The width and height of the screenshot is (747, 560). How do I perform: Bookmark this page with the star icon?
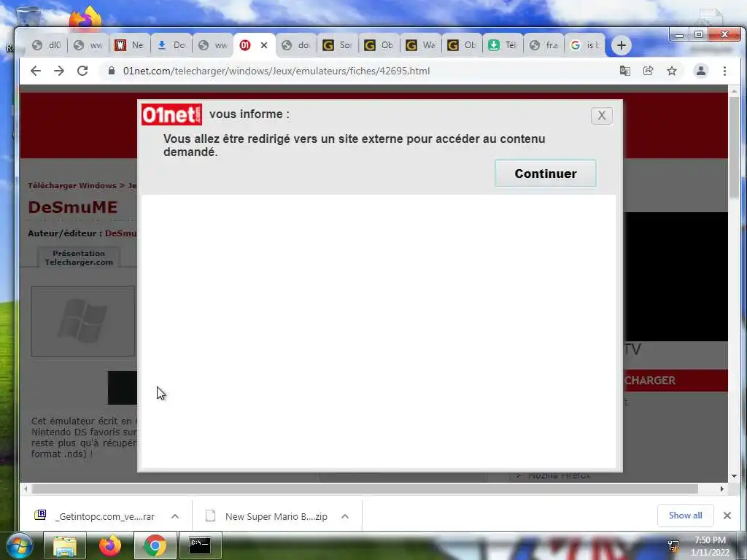click(672, 71)
